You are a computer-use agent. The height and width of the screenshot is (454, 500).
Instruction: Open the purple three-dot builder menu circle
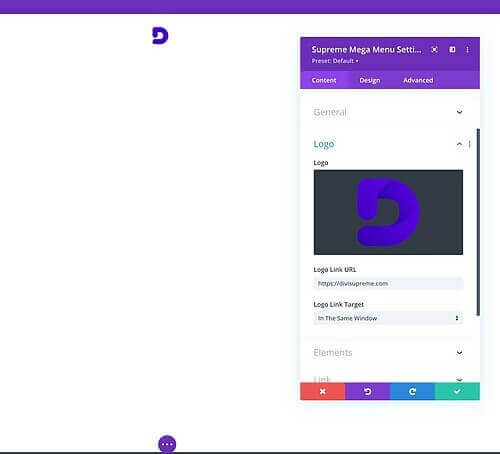click(167, 444)
